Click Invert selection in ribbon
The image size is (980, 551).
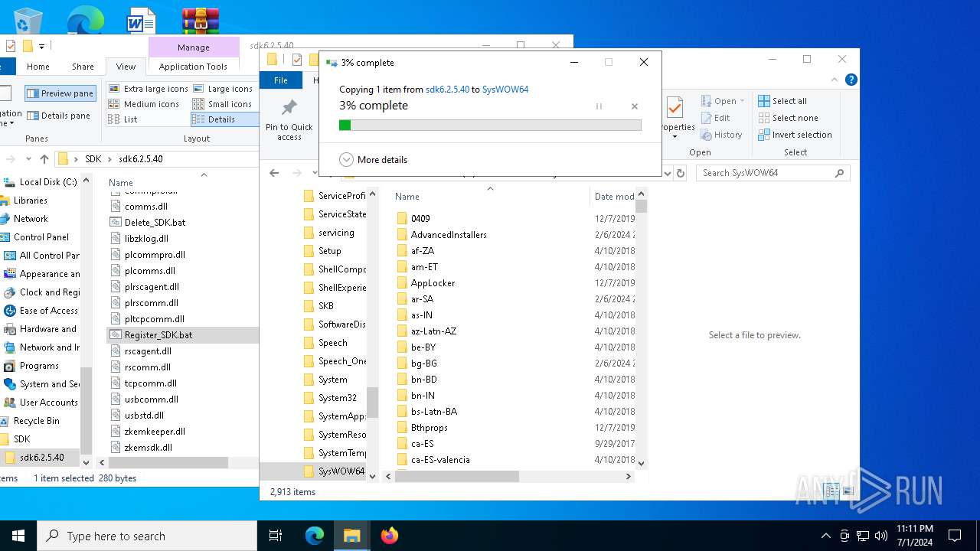tap(795, 135)
